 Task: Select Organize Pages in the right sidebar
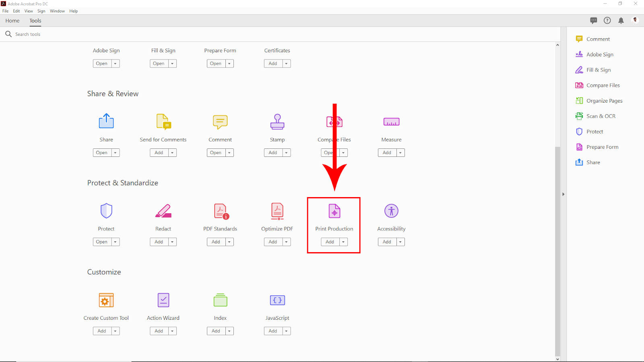pyautogui.click(x=599, y=101)
